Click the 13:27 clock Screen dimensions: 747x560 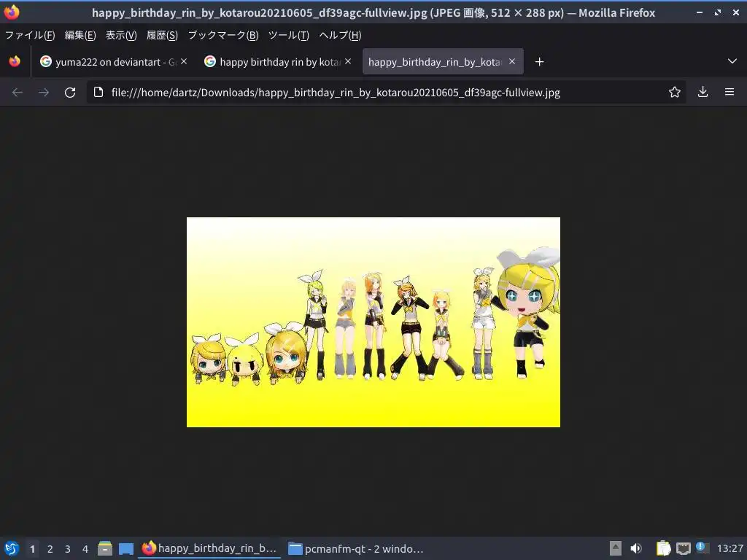(x=729, y=548)
